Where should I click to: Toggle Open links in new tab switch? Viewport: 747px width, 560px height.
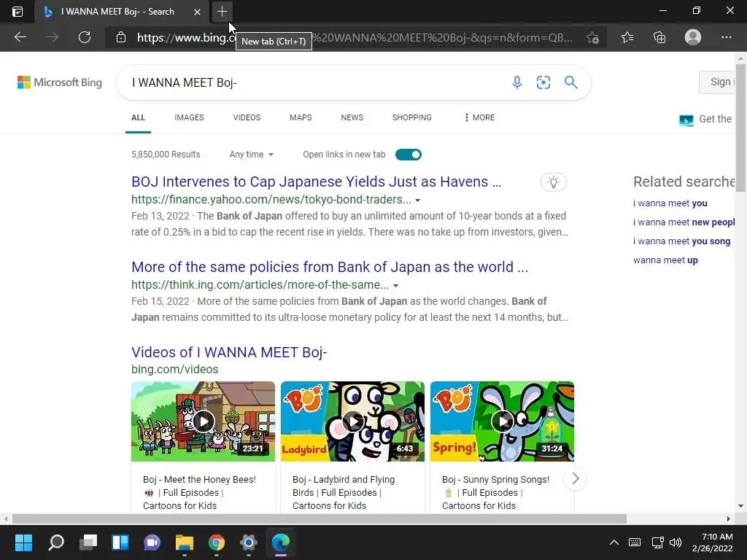[409, 155]
